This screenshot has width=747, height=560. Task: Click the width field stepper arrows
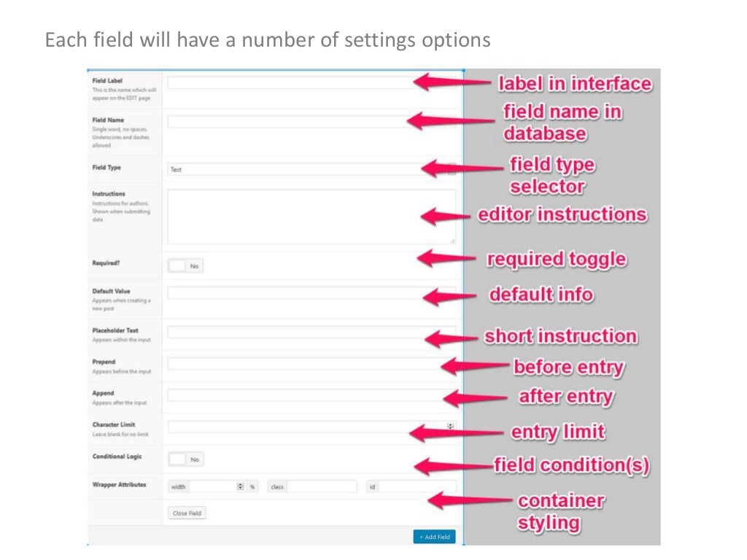click(x=240, y=486)
